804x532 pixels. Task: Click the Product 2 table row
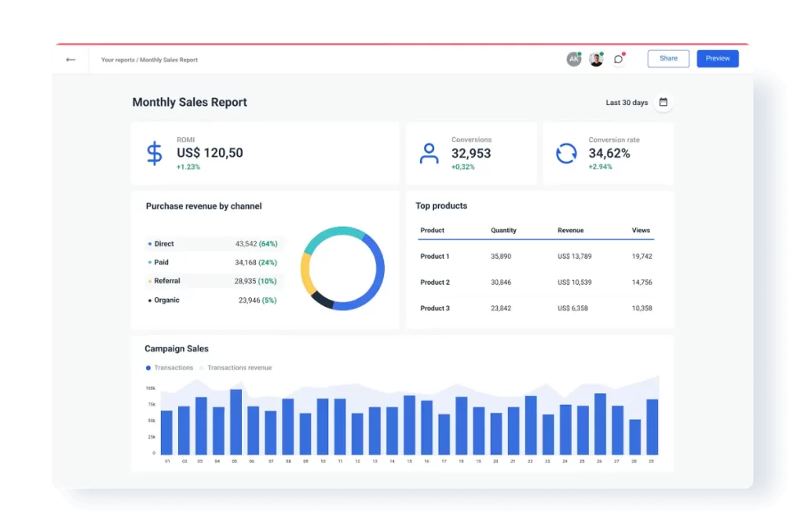pyautogui.click(x=535, y=282)
